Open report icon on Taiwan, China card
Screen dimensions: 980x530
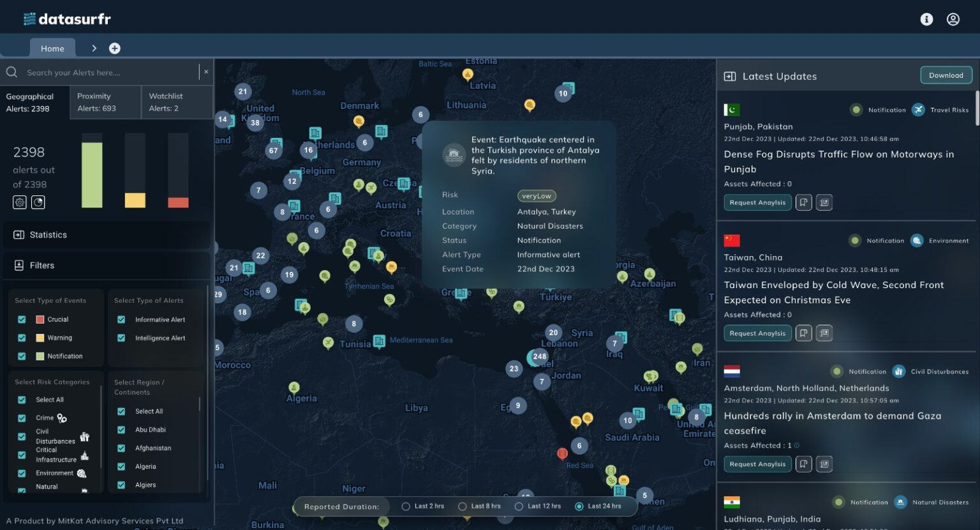[824, 333]
